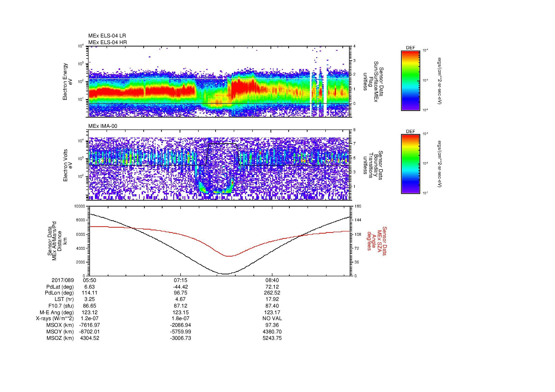Viewport: 555px width, 392px height.
Task: Click the PdLat value 72.12
Action: coord(272,287)
